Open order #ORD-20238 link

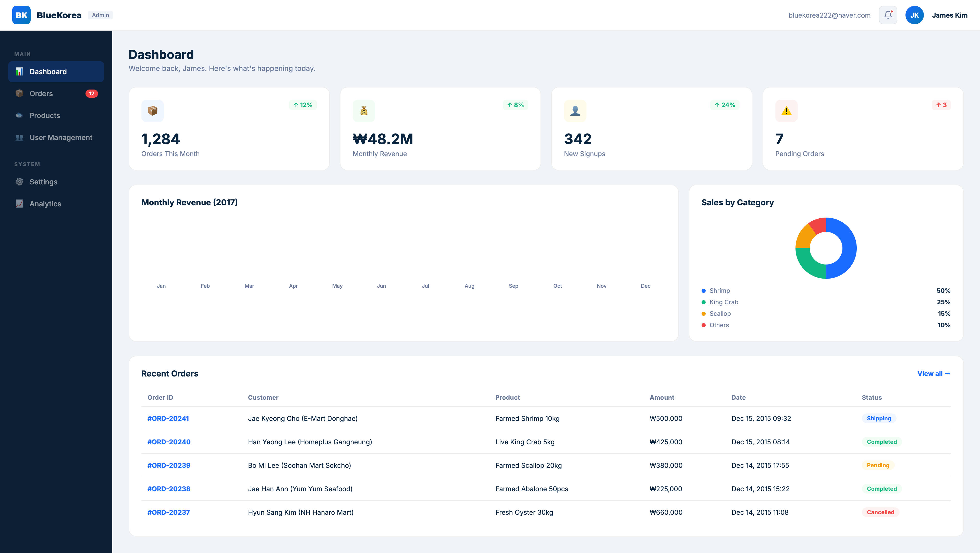click(x=168, y=489)
